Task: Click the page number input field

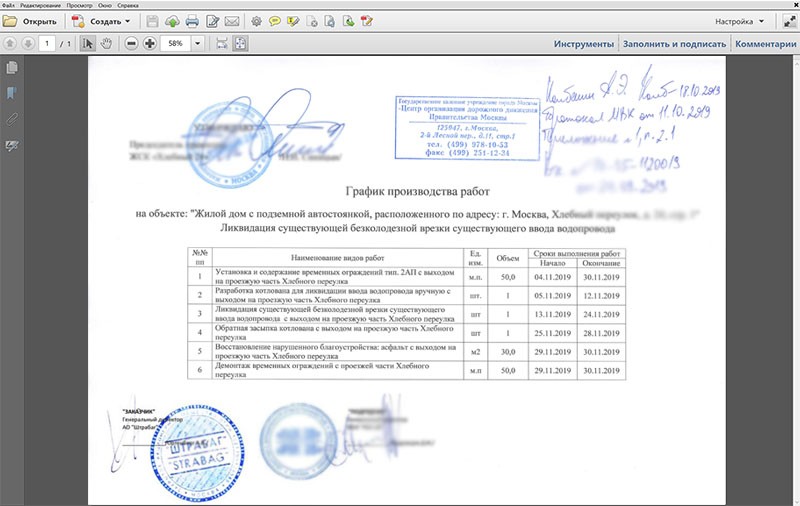Action: [47, 44]
